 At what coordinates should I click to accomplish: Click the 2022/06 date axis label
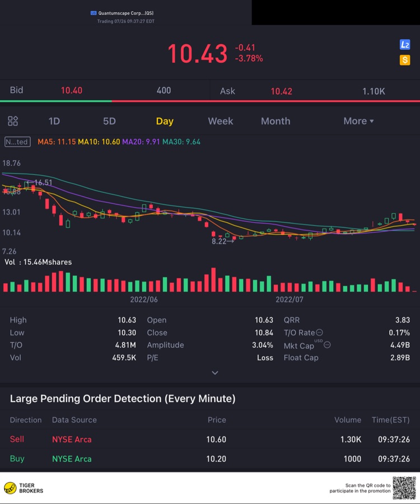pos(144,300)
